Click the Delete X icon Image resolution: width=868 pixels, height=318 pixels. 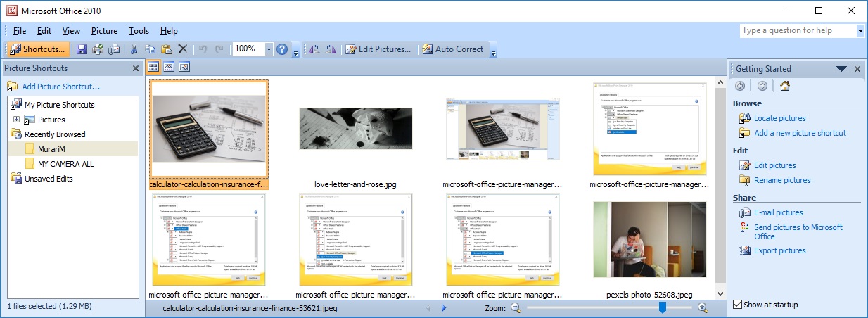183,49
